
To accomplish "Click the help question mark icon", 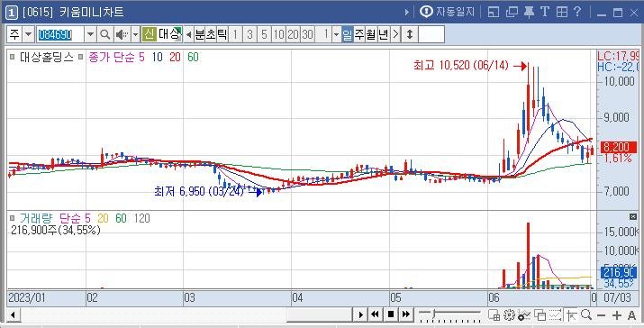I will pos(577,12).
